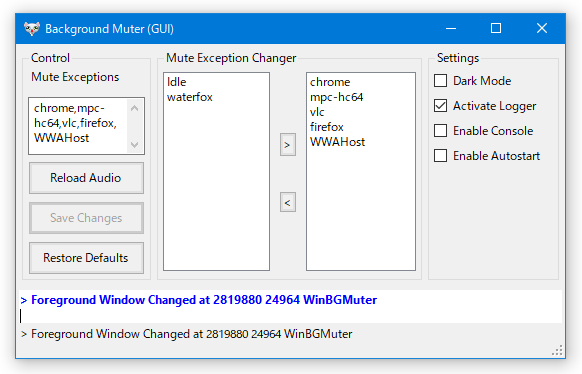Viewport: 582px width, 374px height.
Task: Click the gray status bar log message
Action: 186,334
